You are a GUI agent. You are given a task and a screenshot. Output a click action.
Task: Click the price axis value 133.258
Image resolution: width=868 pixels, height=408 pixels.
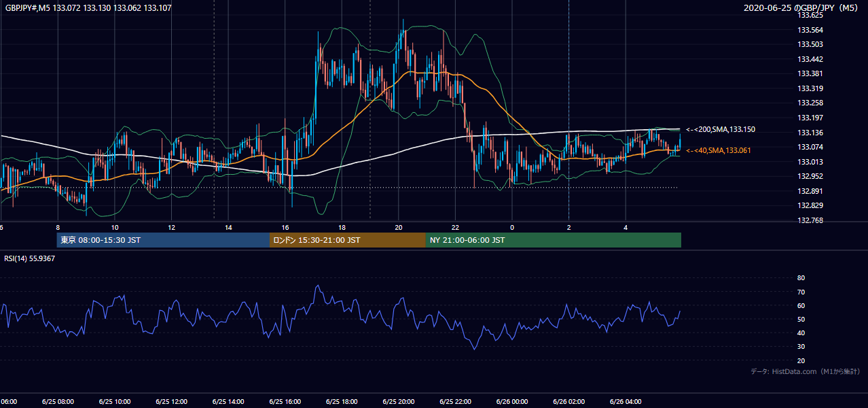(810, 103)
